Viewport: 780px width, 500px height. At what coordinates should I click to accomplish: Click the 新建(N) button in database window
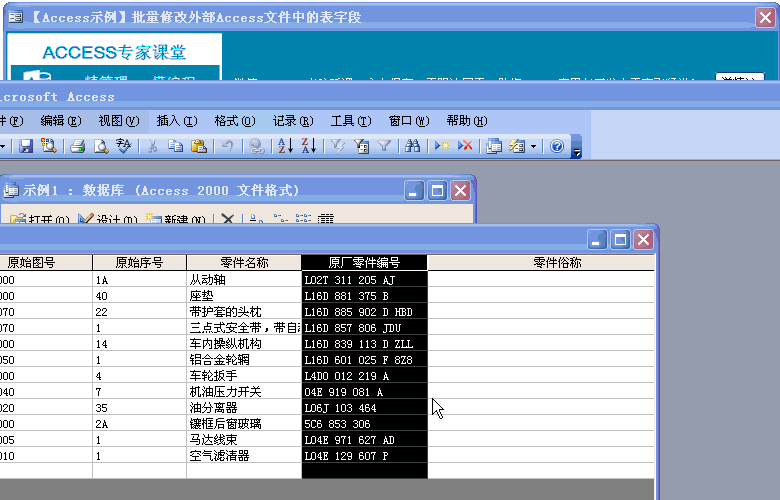coord(176,219)
